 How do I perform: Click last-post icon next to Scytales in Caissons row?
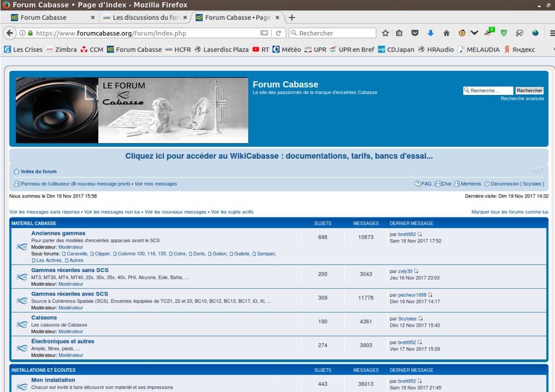(420, 318)
